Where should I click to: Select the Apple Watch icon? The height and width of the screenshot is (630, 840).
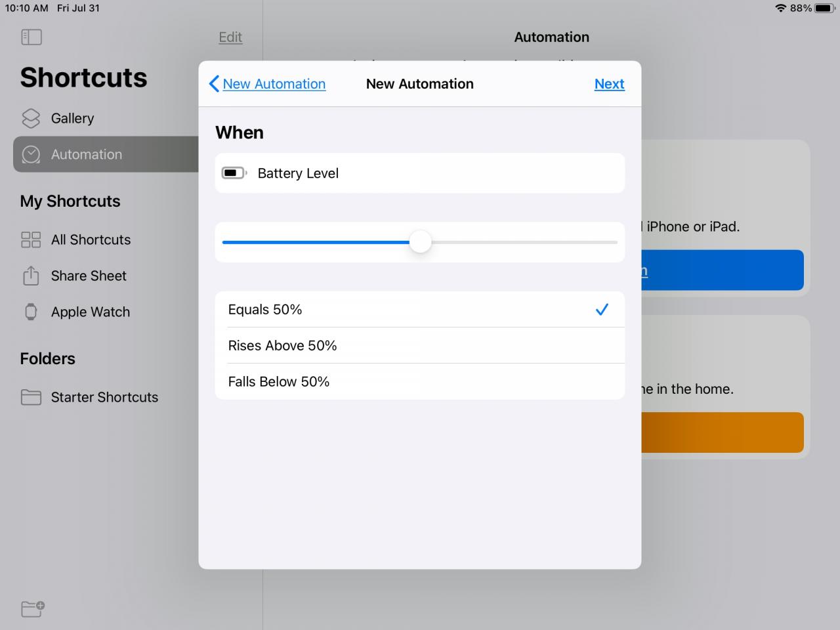coord(31,312)
